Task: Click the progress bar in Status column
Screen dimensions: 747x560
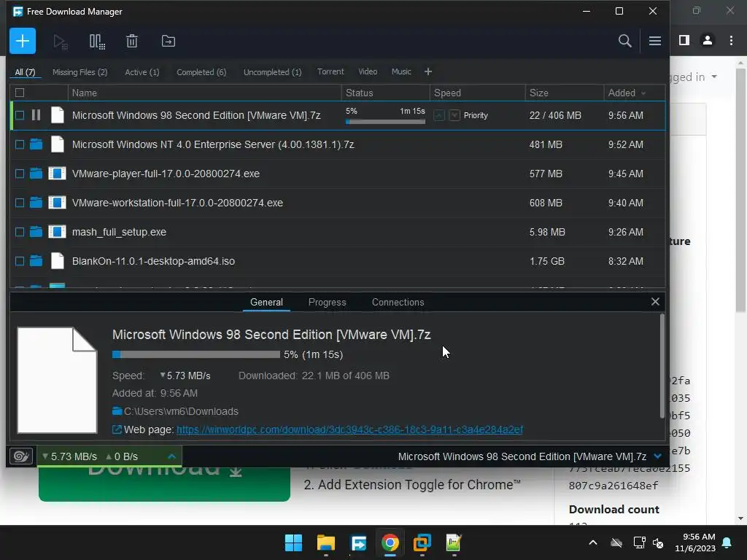Action: tap(385, 122)
